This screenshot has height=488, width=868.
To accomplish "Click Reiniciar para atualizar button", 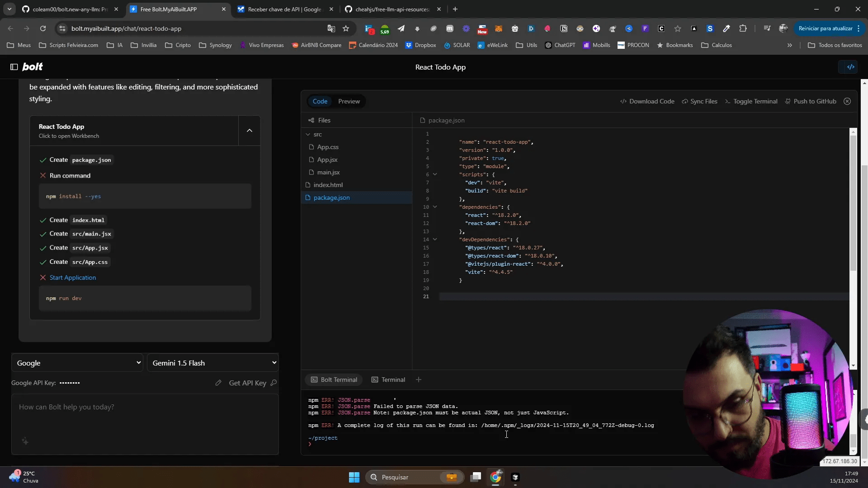I will coord(830,28).
